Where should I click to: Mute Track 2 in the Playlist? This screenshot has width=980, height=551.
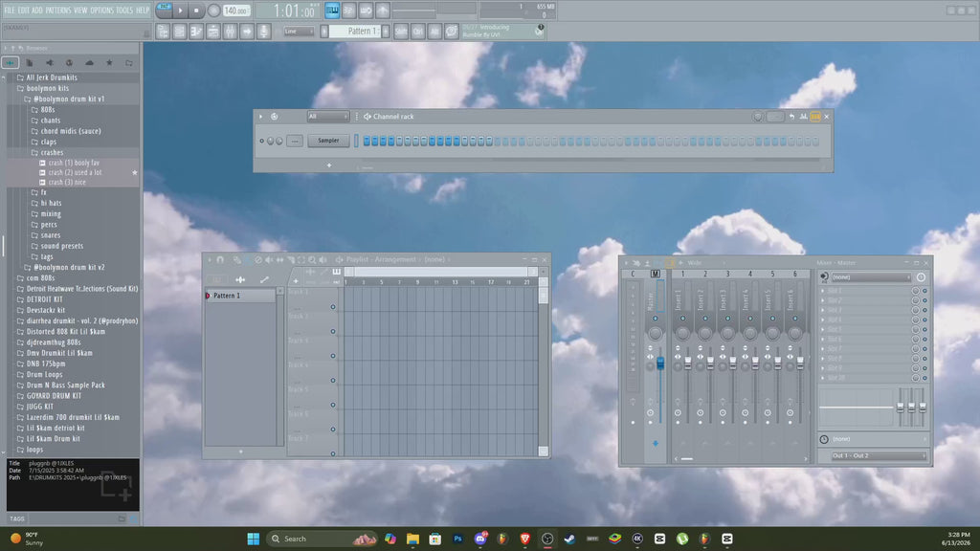333,331
